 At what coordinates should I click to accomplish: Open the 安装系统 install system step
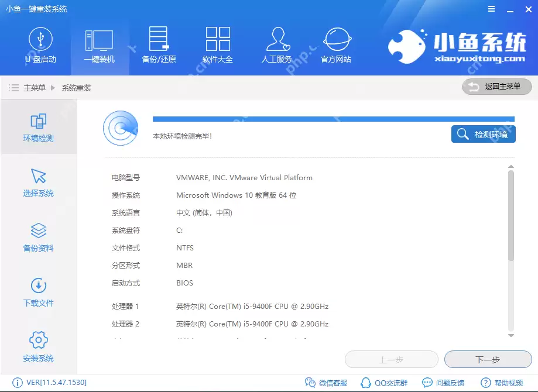click(38, 346)
